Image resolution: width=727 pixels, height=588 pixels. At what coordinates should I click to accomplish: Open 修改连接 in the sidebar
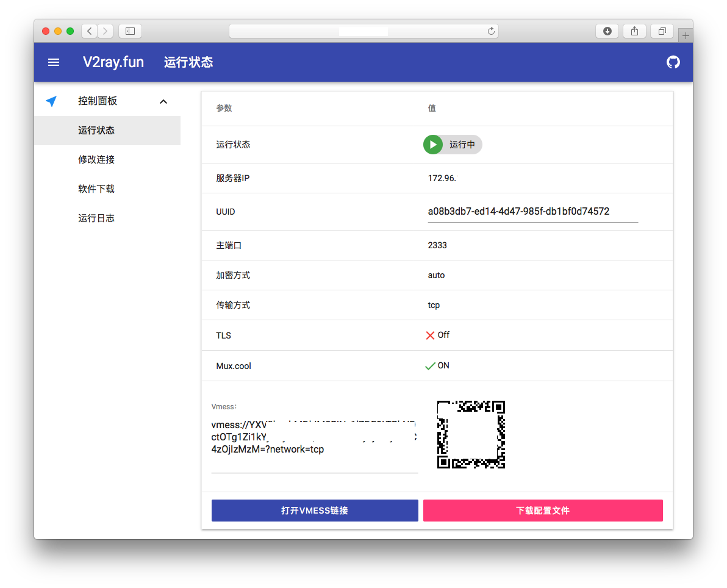click(x=107, y=160)
